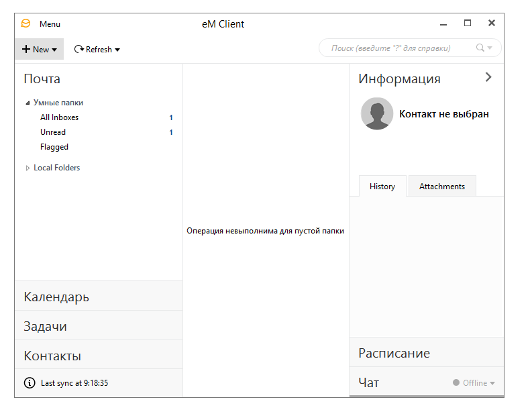Collapse the Информация sidebar with the chevron
Image resolution: width=532 pixels, height=418 pixels.
coord(488,77)
